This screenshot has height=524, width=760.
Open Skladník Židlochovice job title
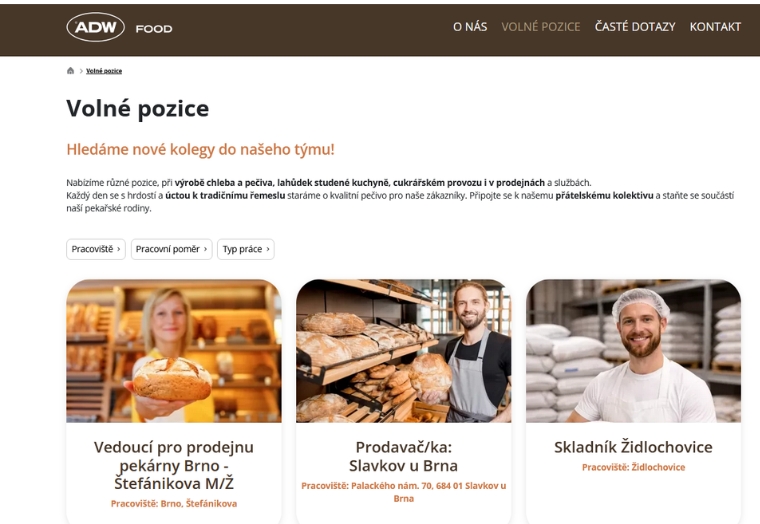click(633, 447)
